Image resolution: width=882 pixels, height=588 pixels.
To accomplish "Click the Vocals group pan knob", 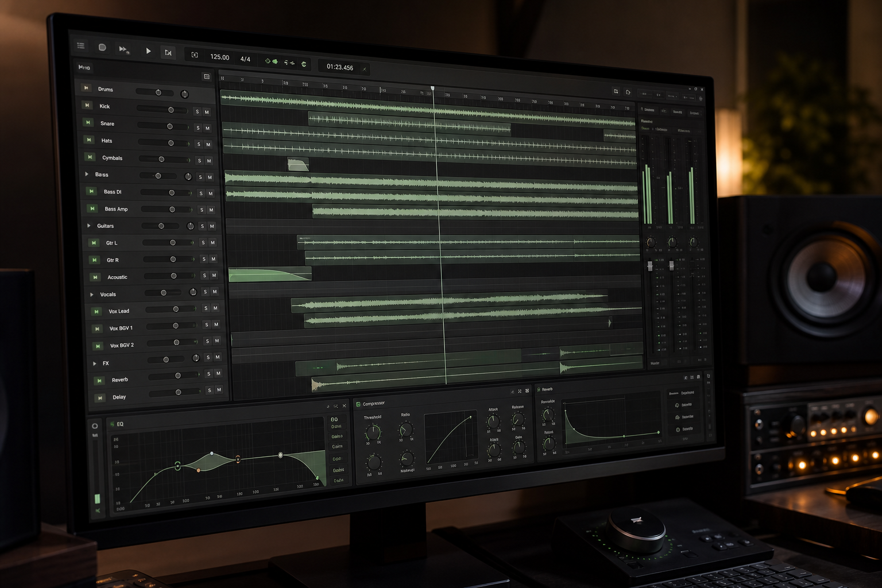I will pyautogui.click(x=193, y=292).
